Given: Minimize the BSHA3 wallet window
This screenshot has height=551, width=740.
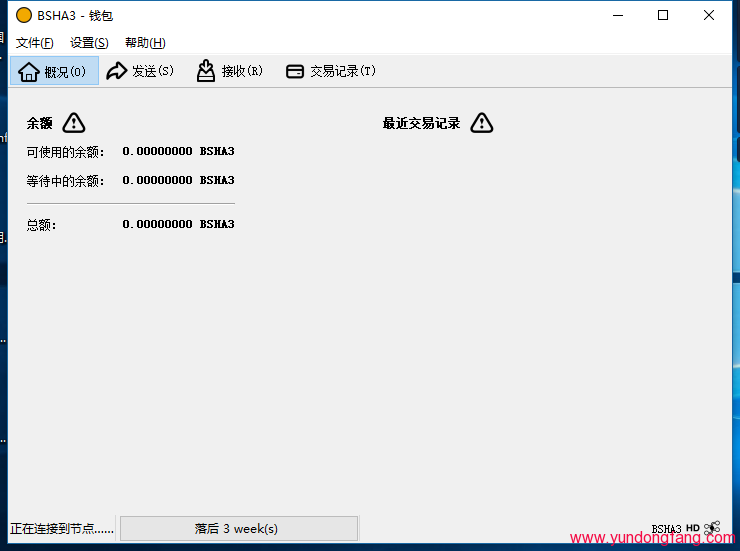Looking at the screenshot, I should [617, 15].
